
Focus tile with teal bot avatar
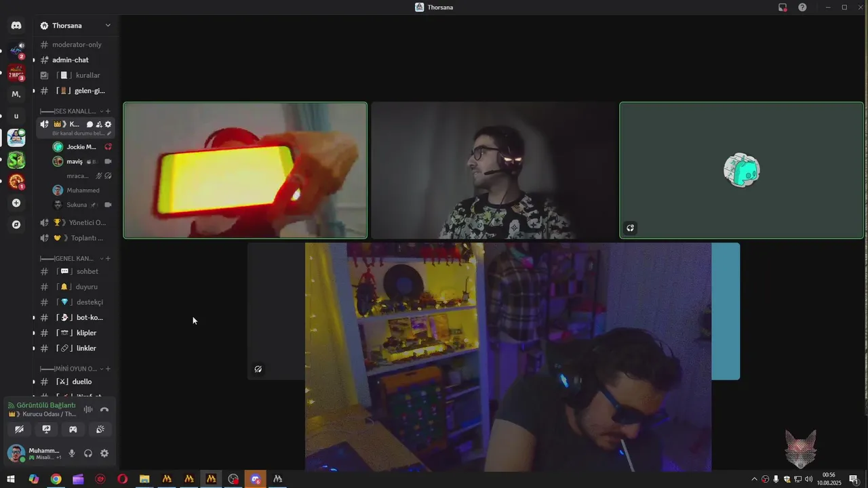tap(741, 170)
